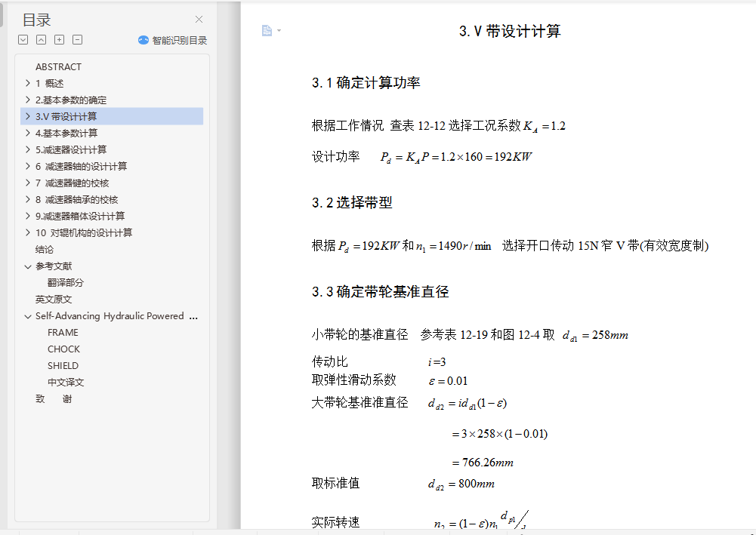Click the collapse-up icon in outline toolbar

(41, 40)
